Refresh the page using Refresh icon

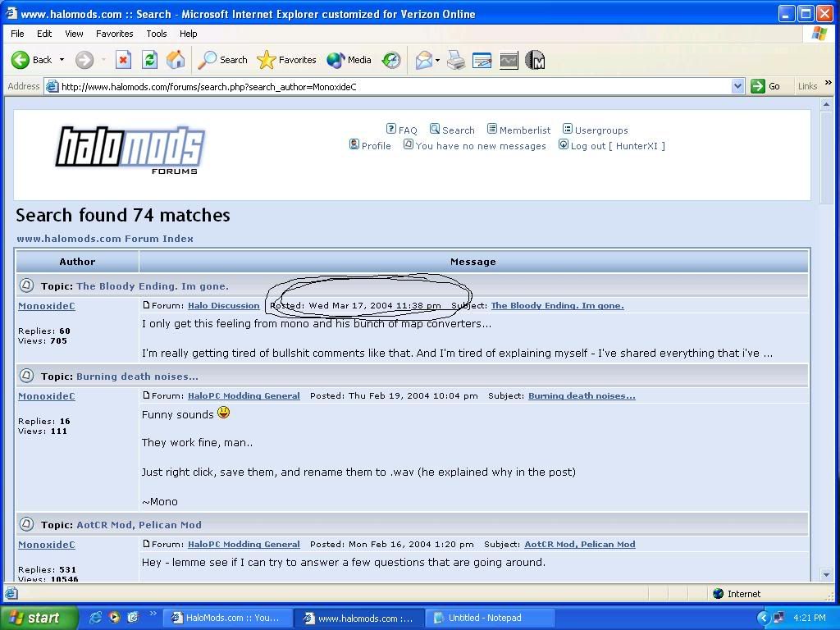coord(149,60)
